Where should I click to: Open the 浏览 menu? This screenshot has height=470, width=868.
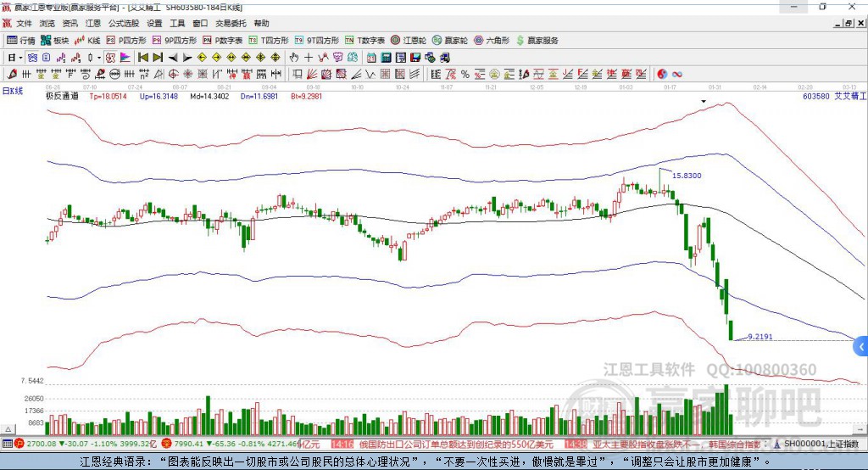47,23
